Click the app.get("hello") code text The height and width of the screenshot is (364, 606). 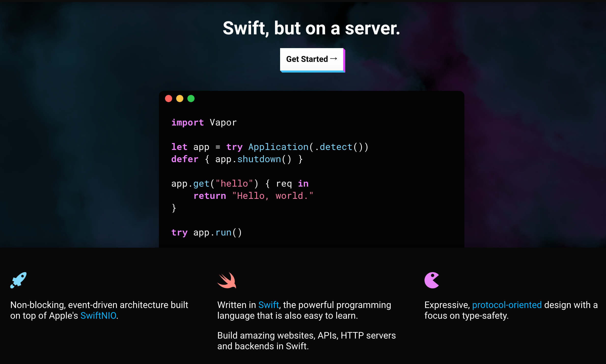[x=215, y=184]
